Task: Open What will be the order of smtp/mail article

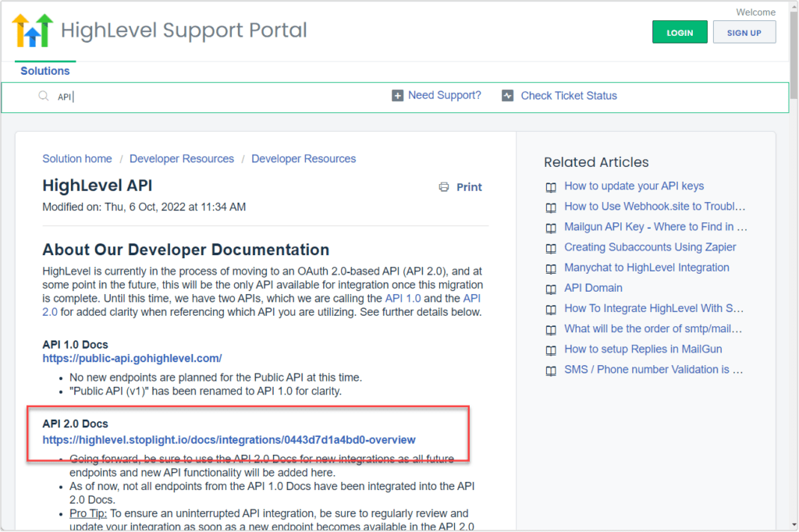Action: point(653,328)
